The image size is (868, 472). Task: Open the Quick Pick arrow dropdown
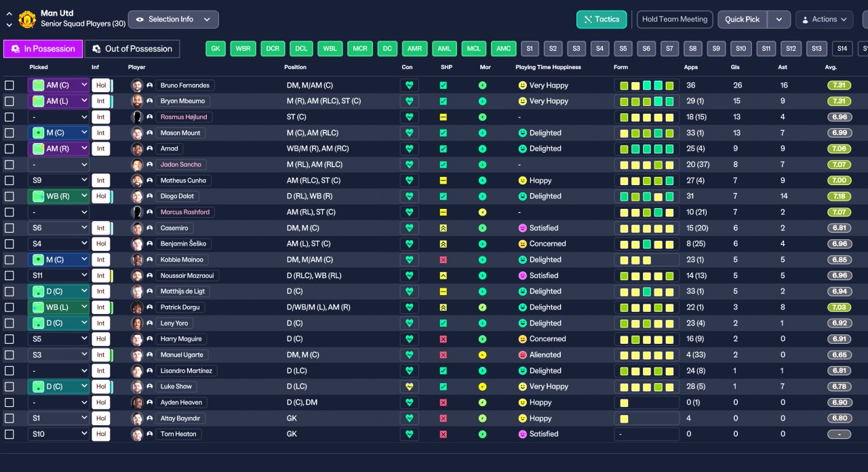click(x=779, y=20)
